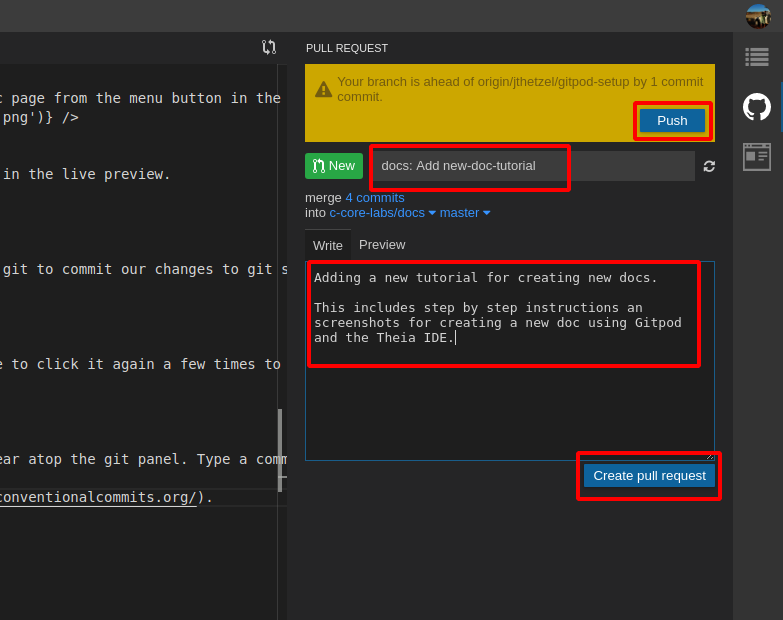Open the outline list panel icon
This screenshot has height=620, width=783.
[757, 57]
